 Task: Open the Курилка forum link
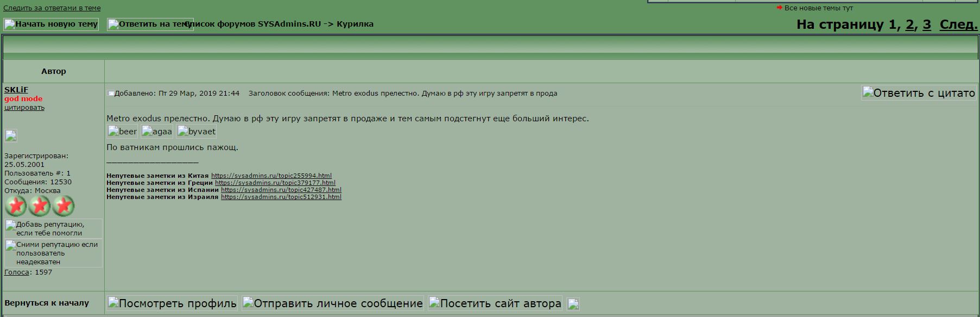(355, 24)
